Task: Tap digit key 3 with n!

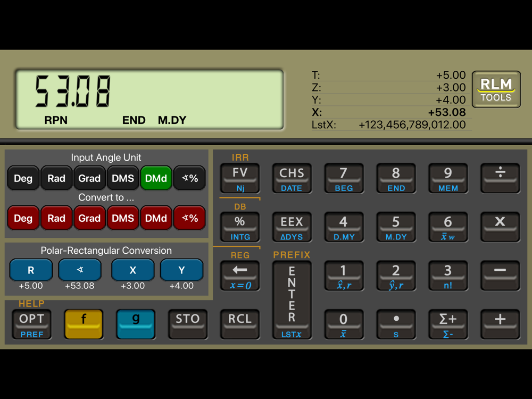Action: pos(448,276)
